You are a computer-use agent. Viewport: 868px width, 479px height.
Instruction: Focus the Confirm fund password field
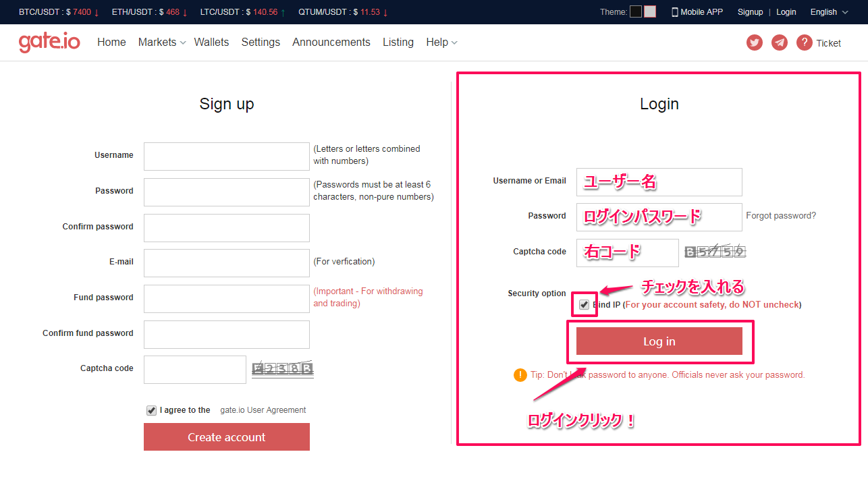click(227, 335)
